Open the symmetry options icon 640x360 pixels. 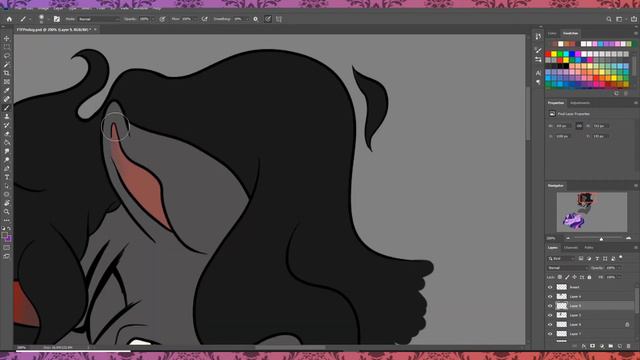pos(279,19)
